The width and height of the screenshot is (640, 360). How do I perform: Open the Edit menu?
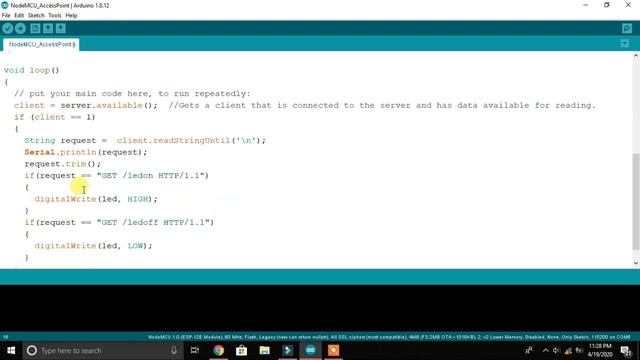(19, 16)
